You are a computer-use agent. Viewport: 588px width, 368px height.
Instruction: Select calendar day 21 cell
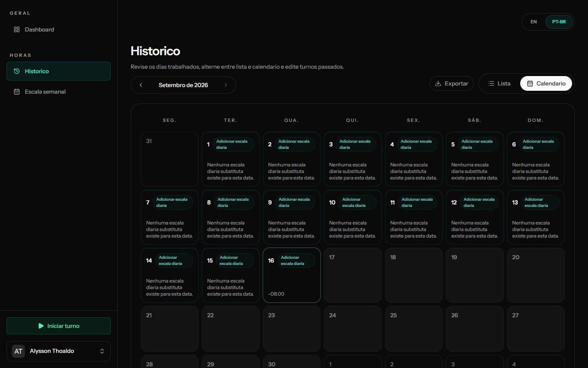click(x=169, y=329)
